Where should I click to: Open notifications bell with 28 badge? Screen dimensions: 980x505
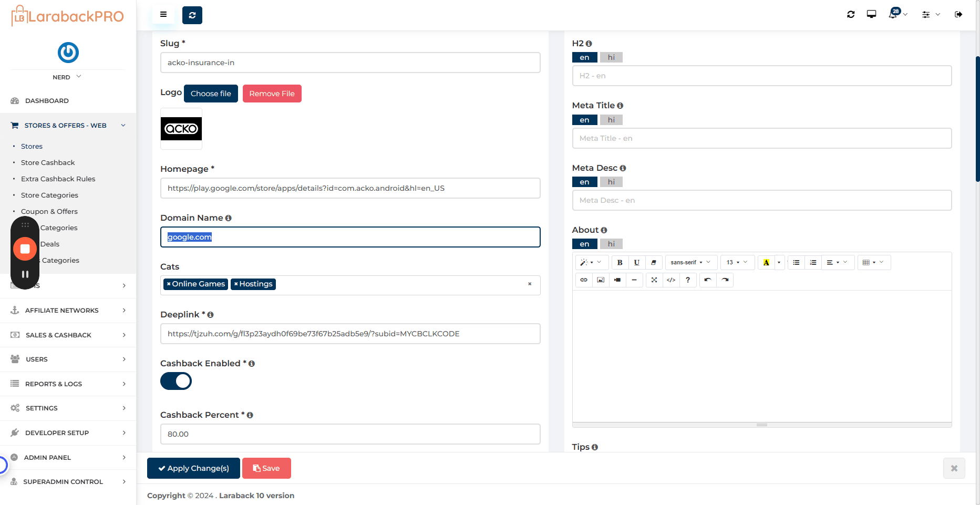pyautogui.click(x=894, y=14)
